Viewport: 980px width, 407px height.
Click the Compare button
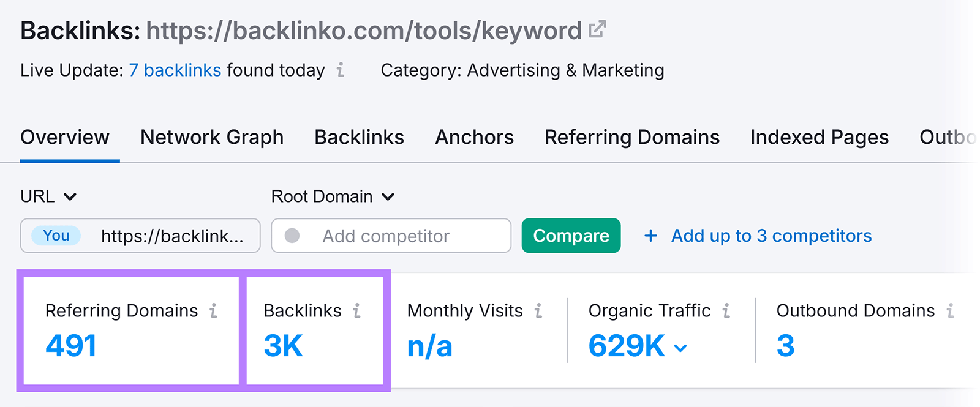[x=570, y=236]
